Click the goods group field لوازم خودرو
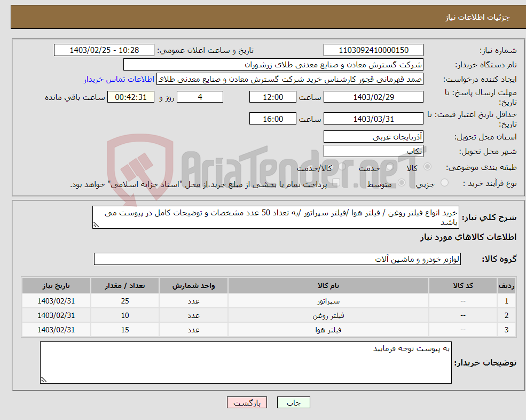The height and width of the screenshot is (420, 526). pos(277,259)
